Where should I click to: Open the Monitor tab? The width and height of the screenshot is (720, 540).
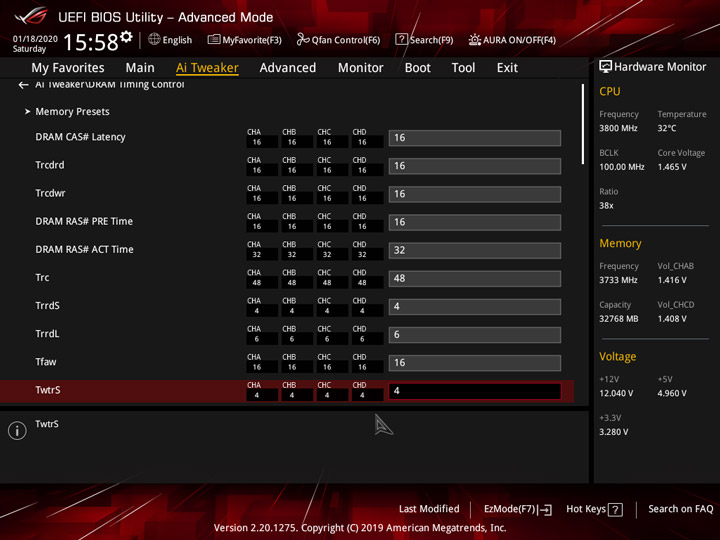pos(360,68)
